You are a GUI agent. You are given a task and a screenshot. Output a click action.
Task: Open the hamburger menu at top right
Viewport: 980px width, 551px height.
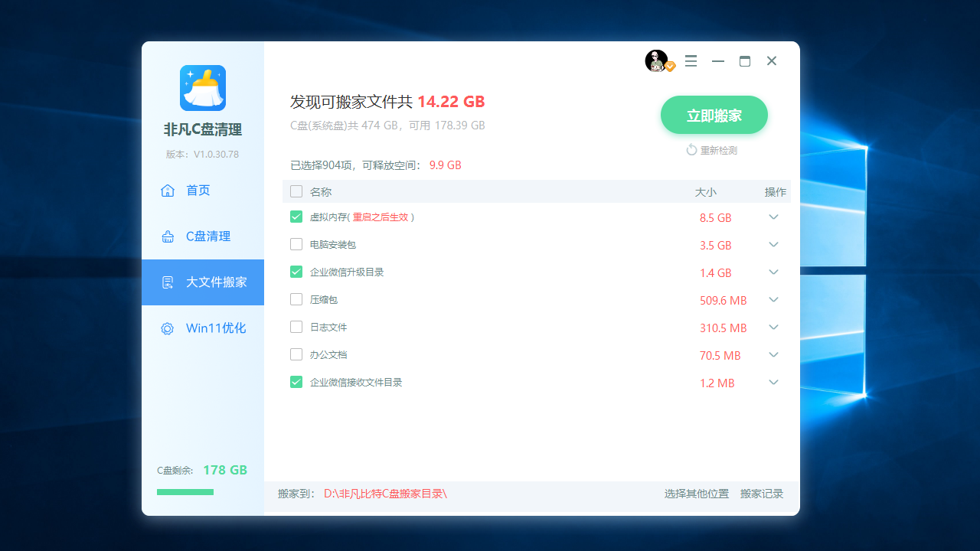tap(691, 60)
